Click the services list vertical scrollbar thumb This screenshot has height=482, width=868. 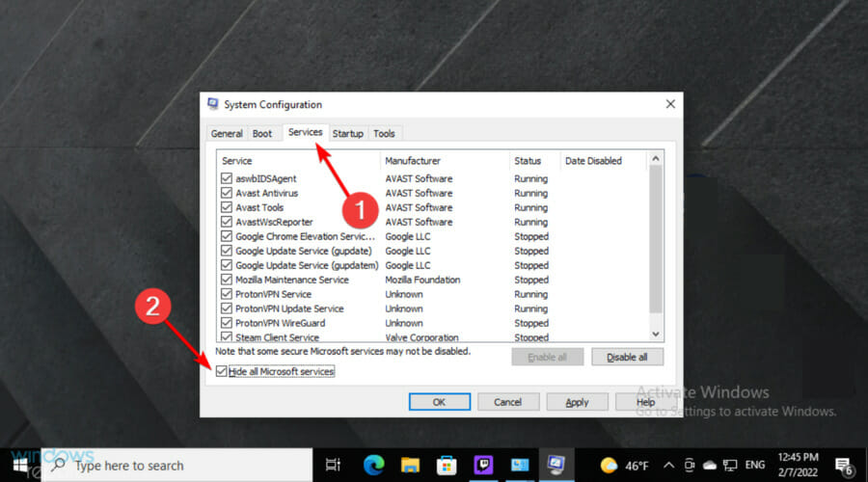(x=656, y=239)
